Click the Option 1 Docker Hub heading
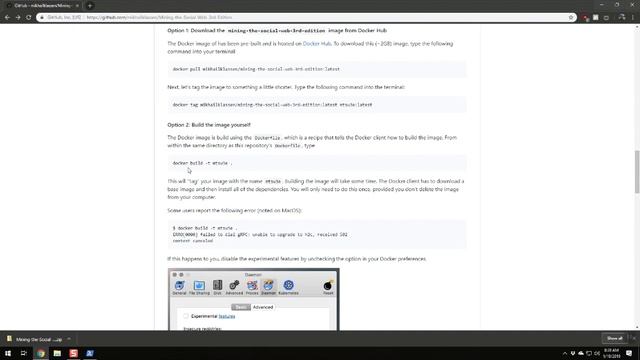This screenshot has height=360, width=640. coord(277,31)
